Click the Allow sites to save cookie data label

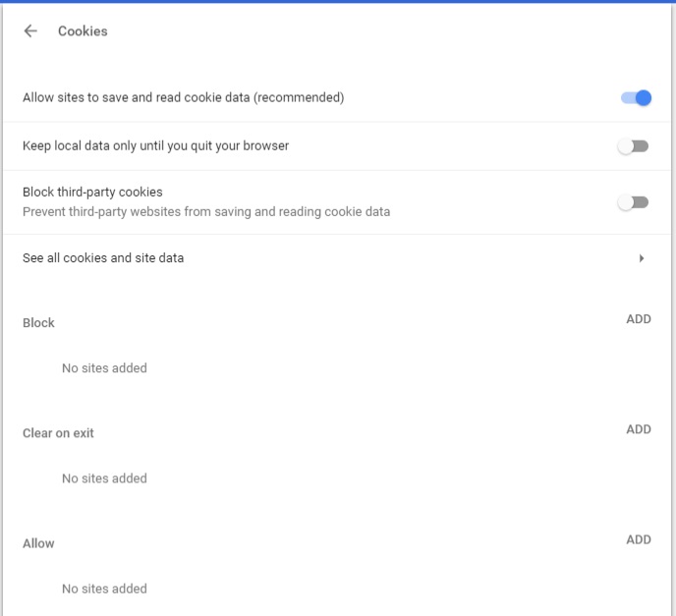pyautogui.click(x=183, y=98)
